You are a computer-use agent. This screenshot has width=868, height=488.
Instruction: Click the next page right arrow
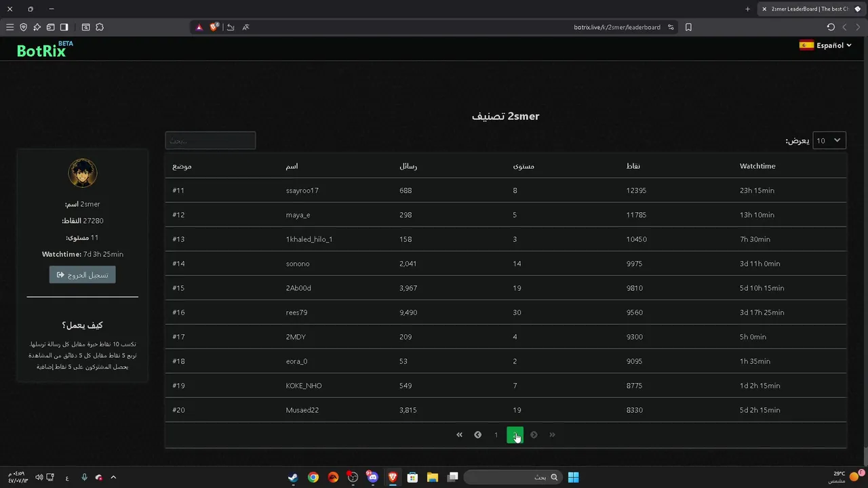click(534, 434)
